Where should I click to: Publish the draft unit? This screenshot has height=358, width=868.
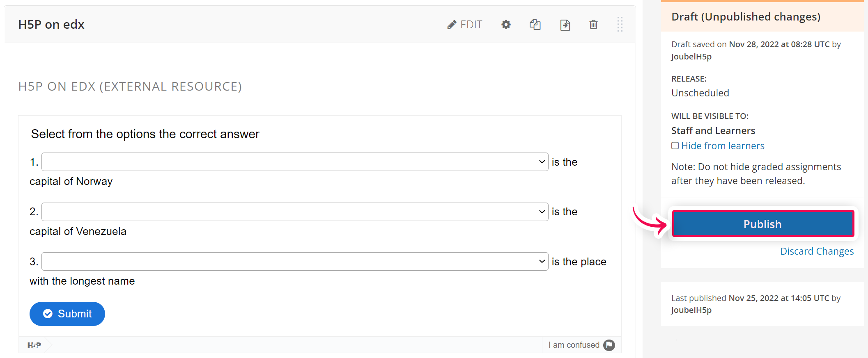coord(763,224)
